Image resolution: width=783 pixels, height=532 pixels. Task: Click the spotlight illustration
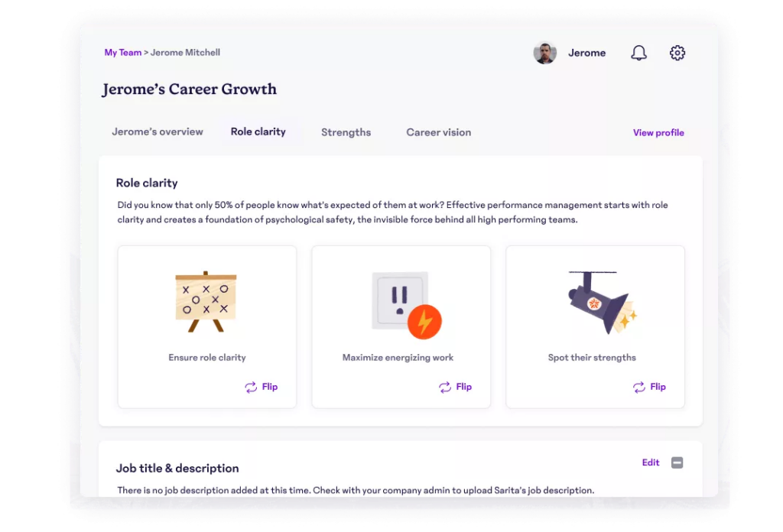[603, 303]
